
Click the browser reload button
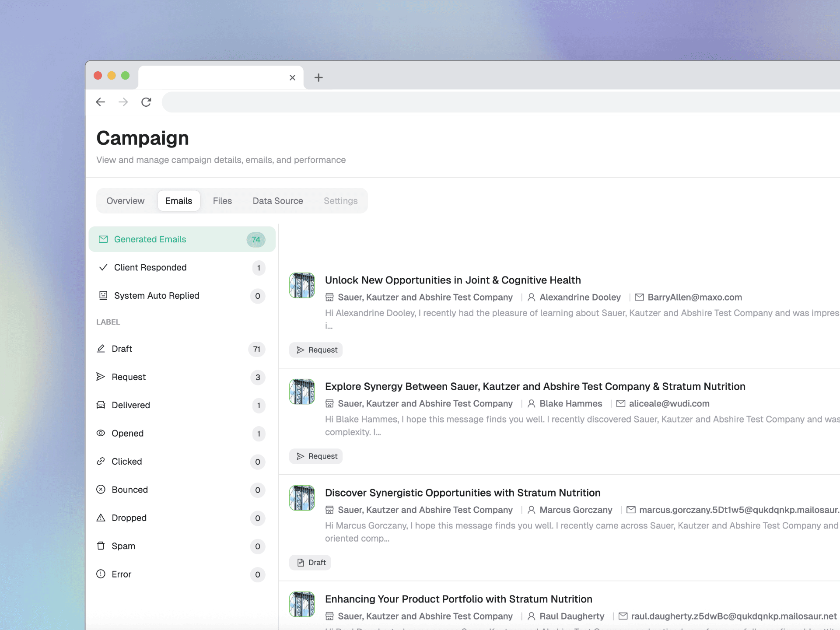(x=147, y=102)
